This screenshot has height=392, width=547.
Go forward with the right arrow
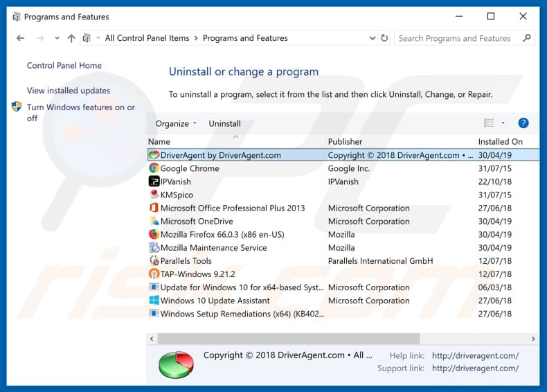tap(40, 38)
